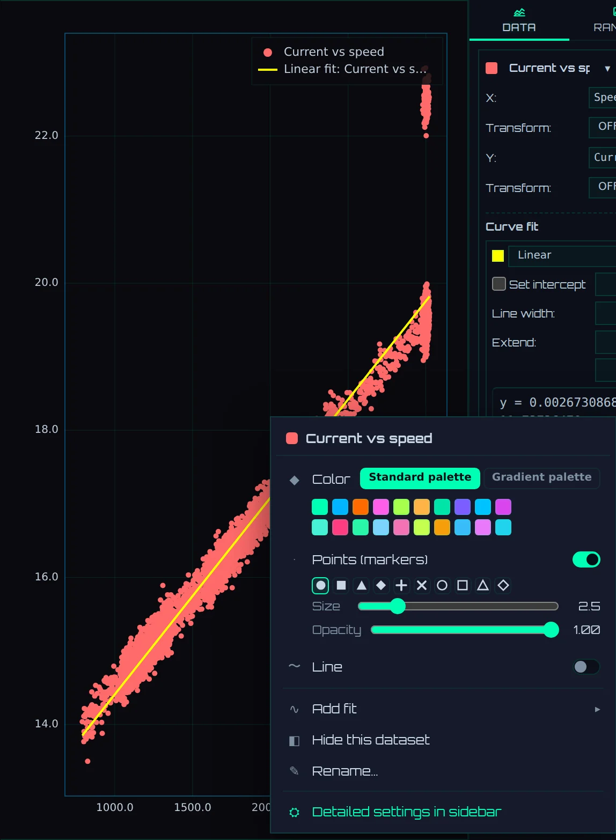Click the yellow curve fit color square

[x=498, y=256]
